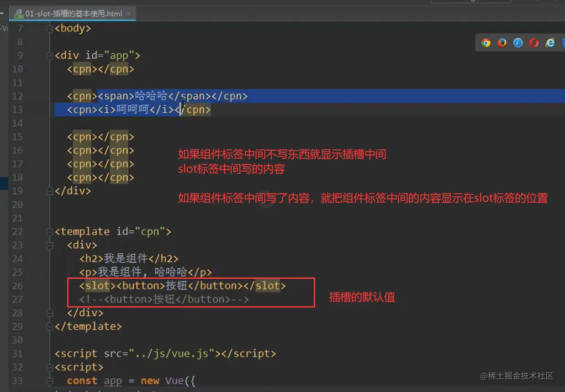Click the <cpn></cpn> code on line 18
The width and height of the screenshot is (565, 392).
100,178
